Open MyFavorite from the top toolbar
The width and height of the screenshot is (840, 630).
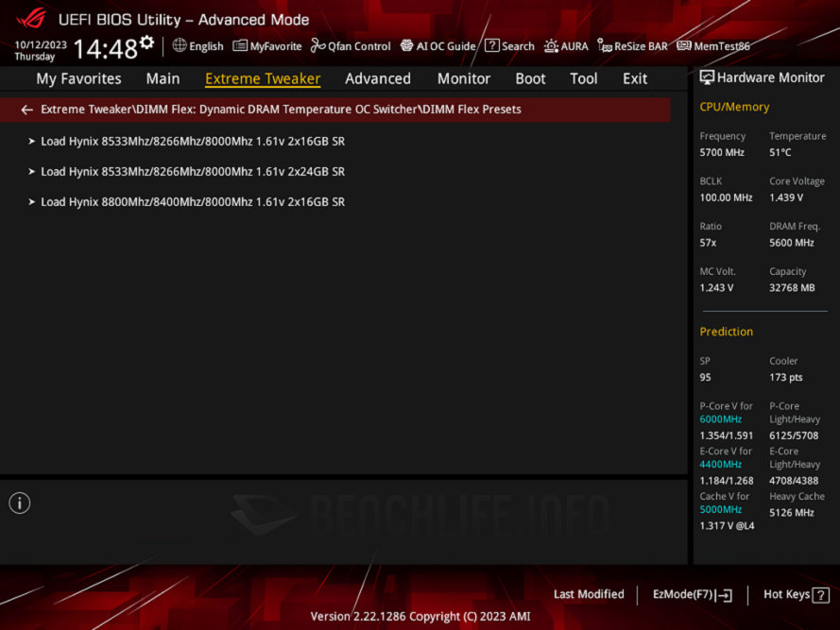pyautogui.click(x=267, y=46)
